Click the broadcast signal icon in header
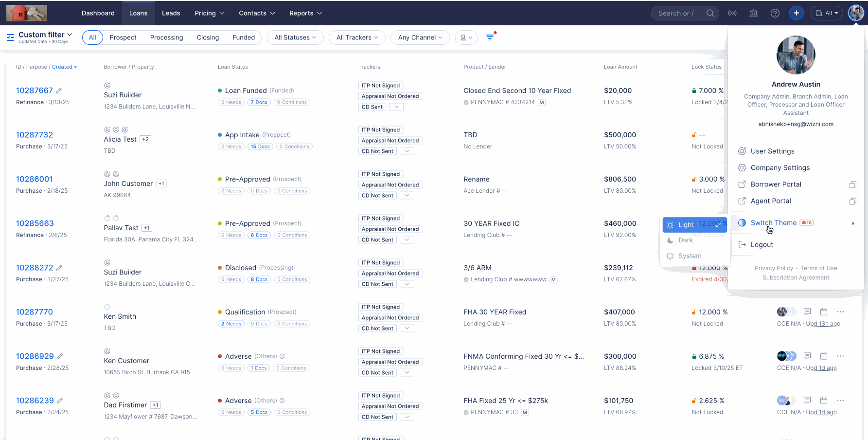The width and height of the screenshot is (868, 440). coord(732,13)
